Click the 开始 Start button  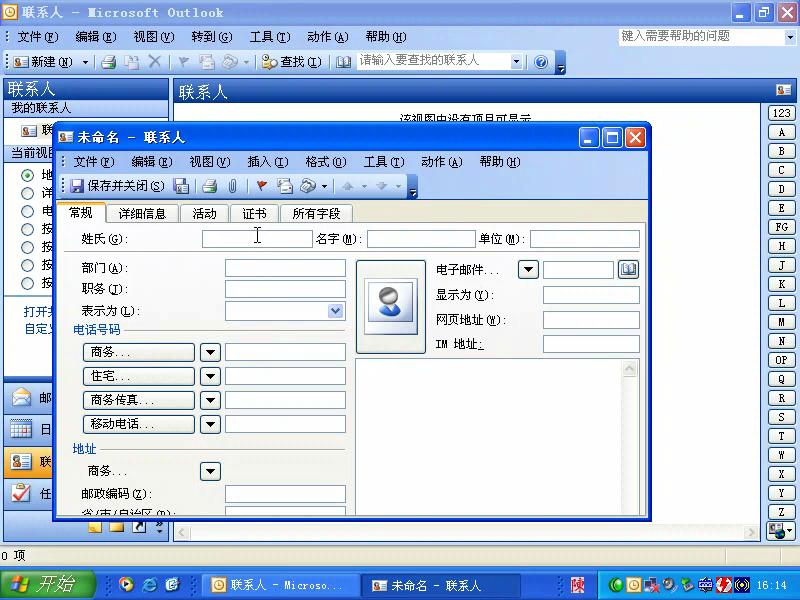point(47,584)
